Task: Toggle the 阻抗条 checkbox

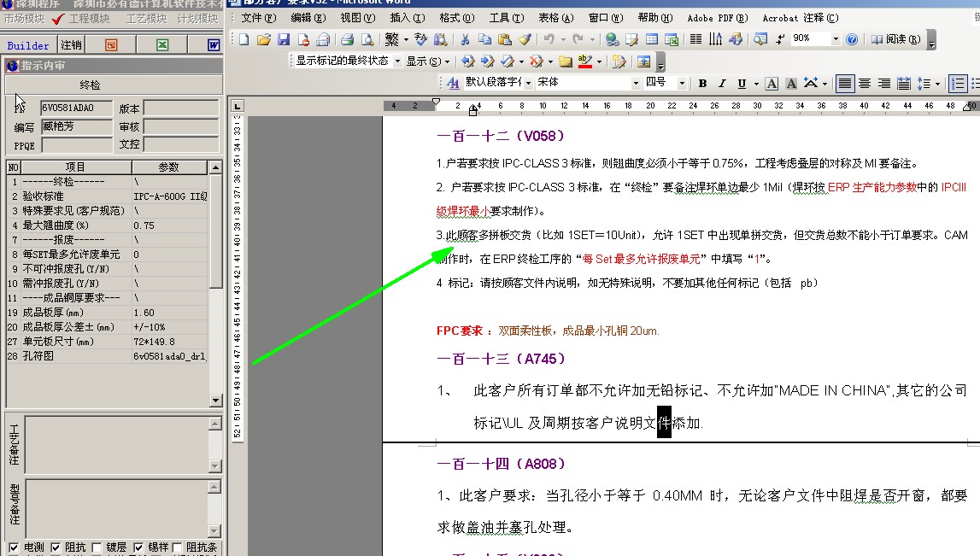Action: point(177,547)
